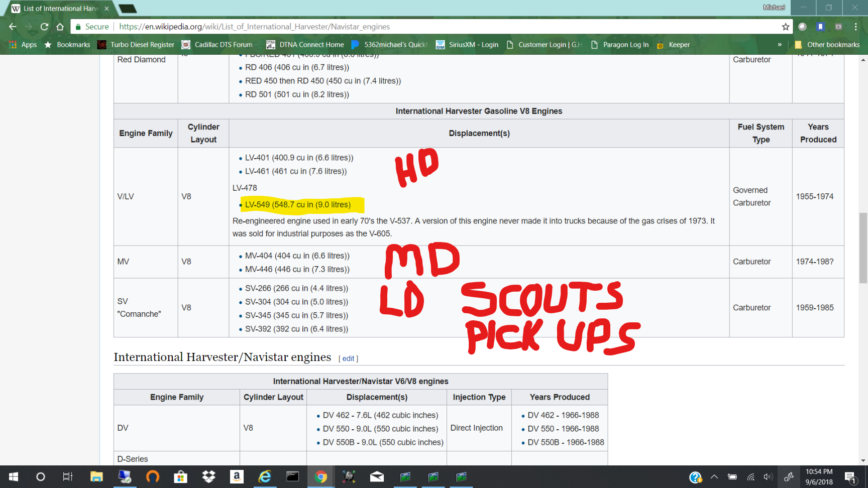Open the SV-266 engine link
The height and width of the screenshot is (488, 868).
click(296, 289)
